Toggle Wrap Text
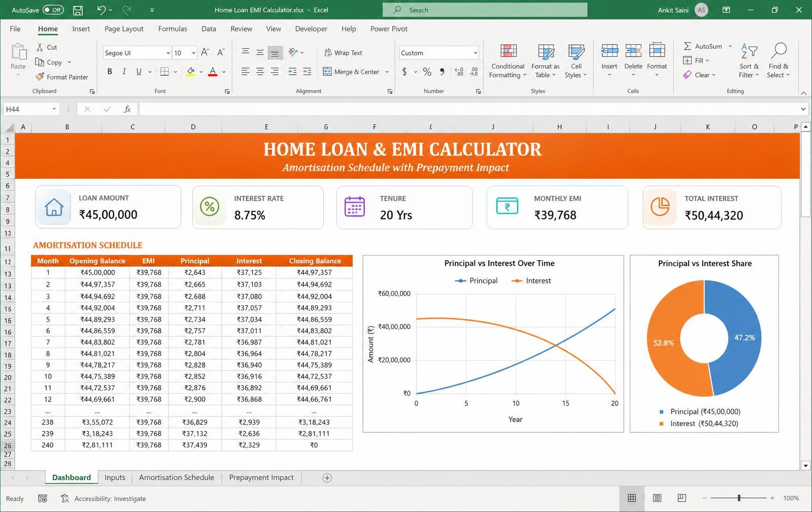 pos(343,52)
